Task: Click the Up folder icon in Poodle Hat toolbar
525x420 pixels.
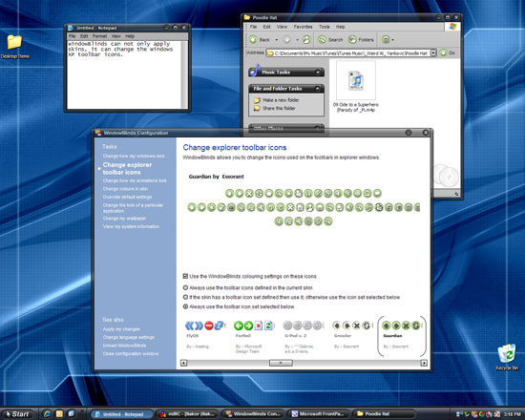Action: [306, 39]
